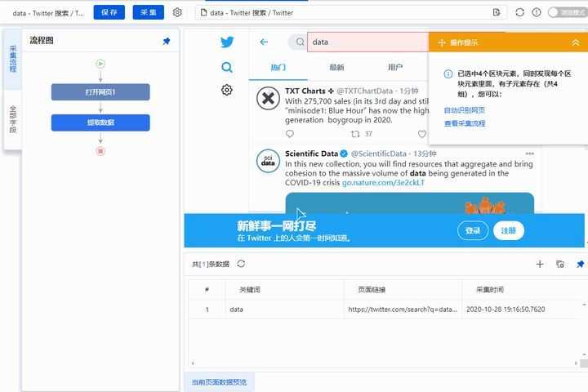The width and height of the screenshot is (588, 392).
Task: Pin the 流程图 panel
Action: coord(167,42)
